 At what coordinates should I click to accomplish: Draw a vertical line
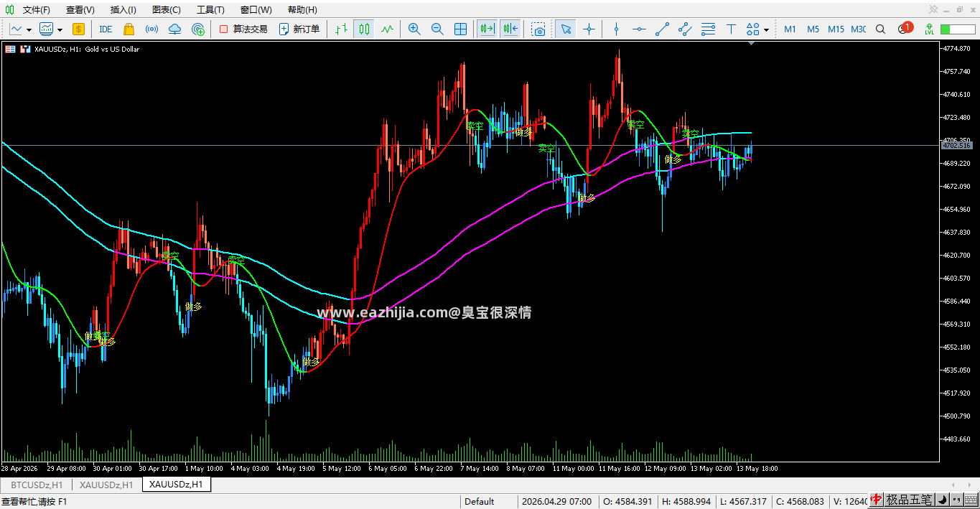[x=616, y=29]
